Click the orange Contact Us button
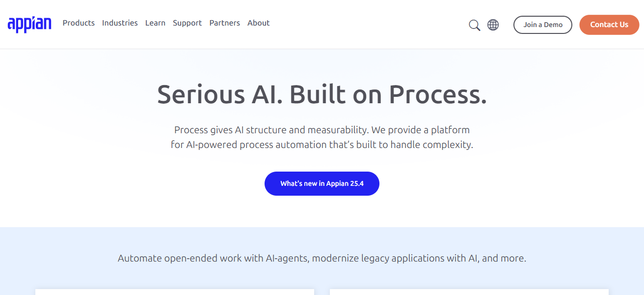 (609, 25)
